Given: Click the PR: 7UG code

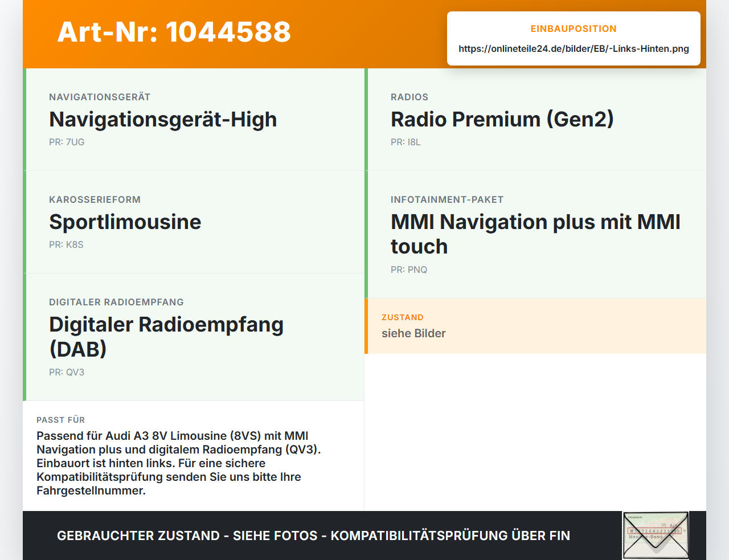Looking at the screenshot, I should click(x=67, y=142).
